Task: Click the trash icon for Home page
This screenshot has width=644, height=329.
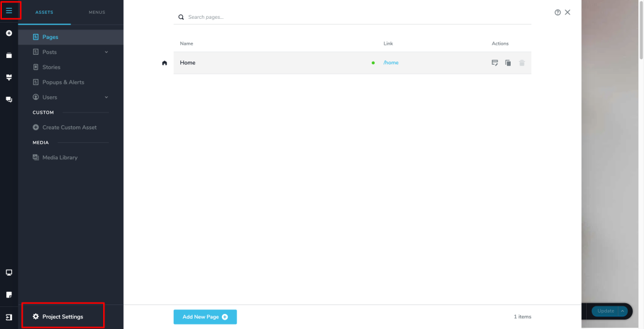Action: [522, 63]
